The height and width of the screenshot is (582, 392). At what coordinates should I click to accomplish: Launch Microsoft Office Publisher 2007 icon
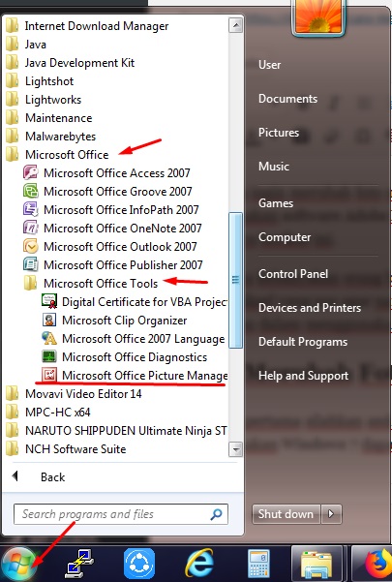[31, 265]
